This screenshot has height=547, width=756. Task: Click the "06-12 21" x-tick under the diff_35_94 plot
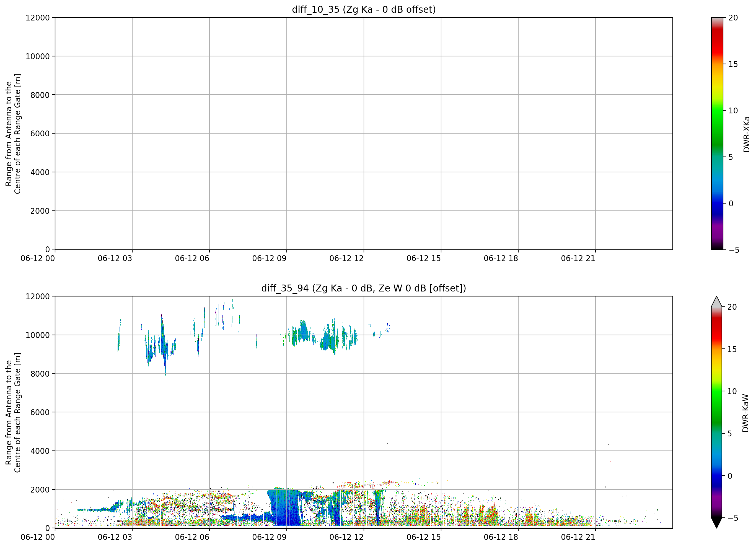(x=578, y=537)
